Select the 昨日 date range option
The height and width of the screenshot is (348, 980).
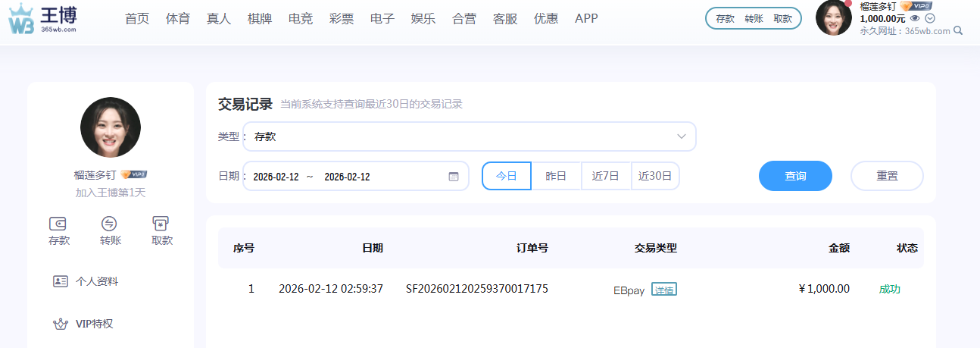(556, 176)
